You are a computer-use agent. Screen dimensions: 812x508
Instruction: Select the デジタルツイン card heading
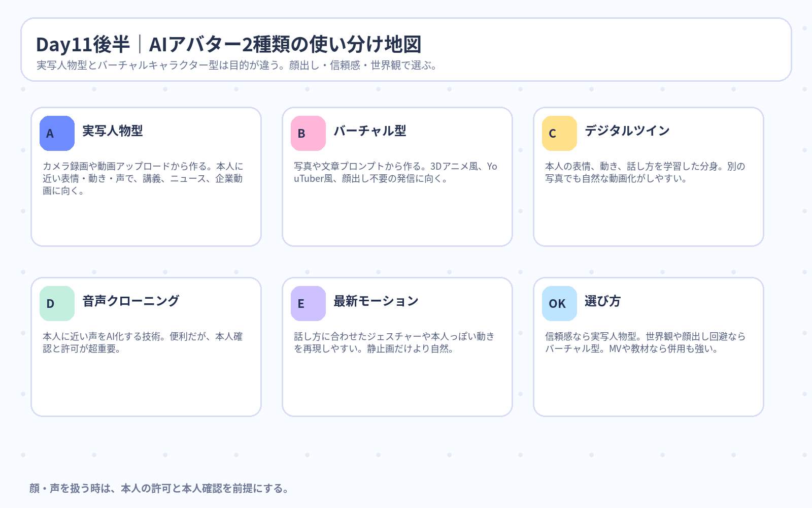coord(627,131)
